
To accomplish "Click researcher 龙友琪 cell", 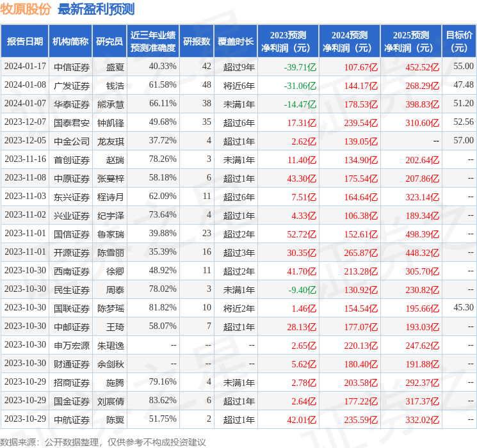I will 110,141.
